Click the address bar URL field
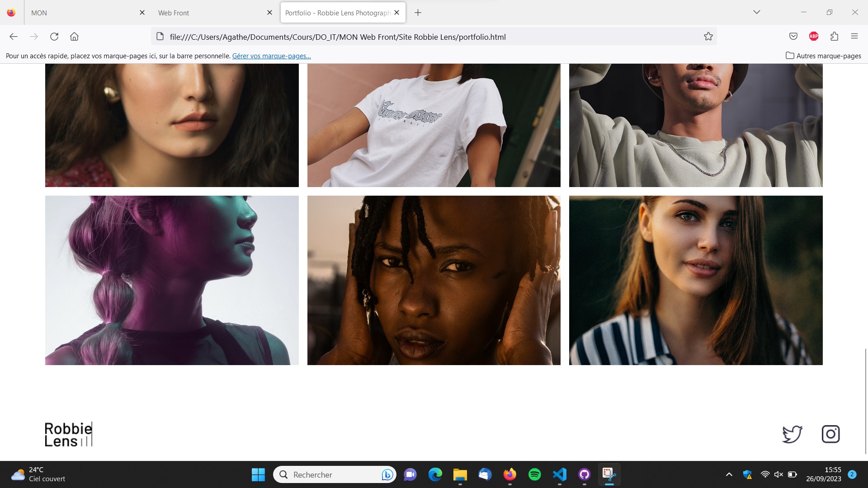 tap(407, 37)
